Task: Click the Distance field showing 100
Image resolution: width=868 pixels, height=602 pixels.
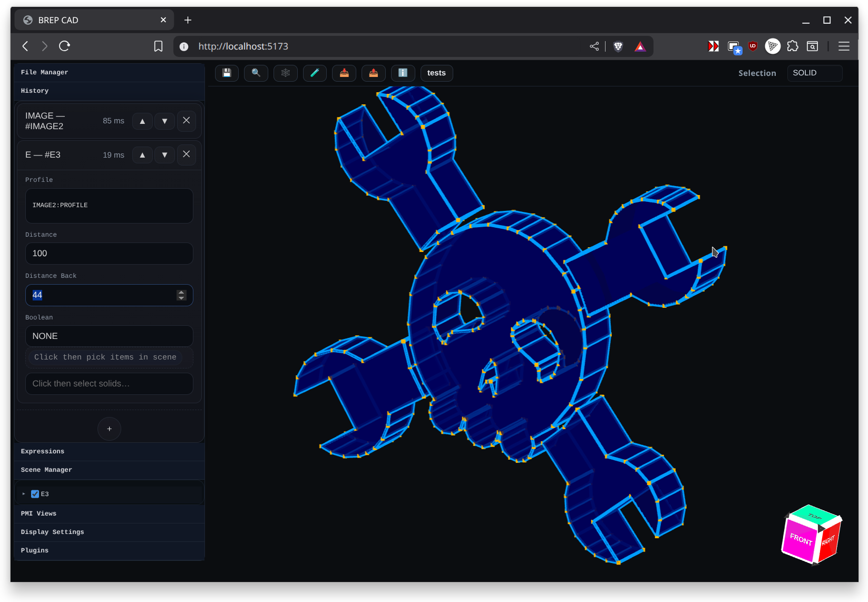Action: pos(109,254)
